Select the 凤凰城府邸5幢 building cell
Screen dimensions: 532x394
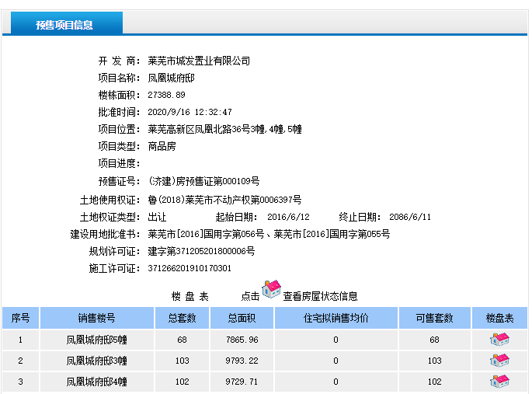tap(97, 340)
